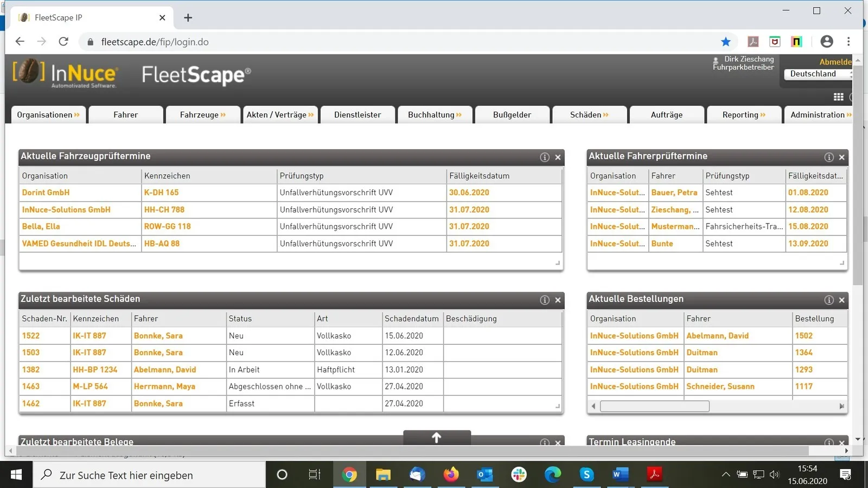Reload the page with refresh icon
Screen dimensions: 868x488
[63, 42]
